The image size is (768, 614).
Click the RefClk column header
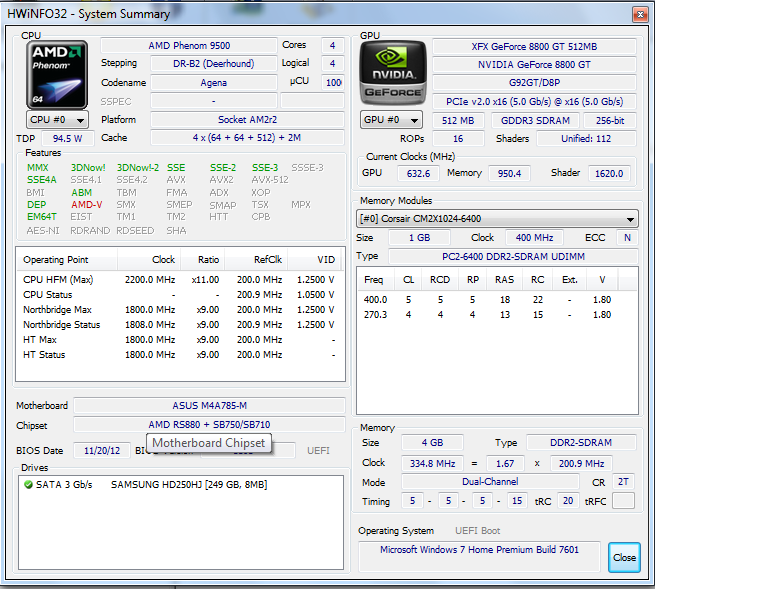click(257, 260)
